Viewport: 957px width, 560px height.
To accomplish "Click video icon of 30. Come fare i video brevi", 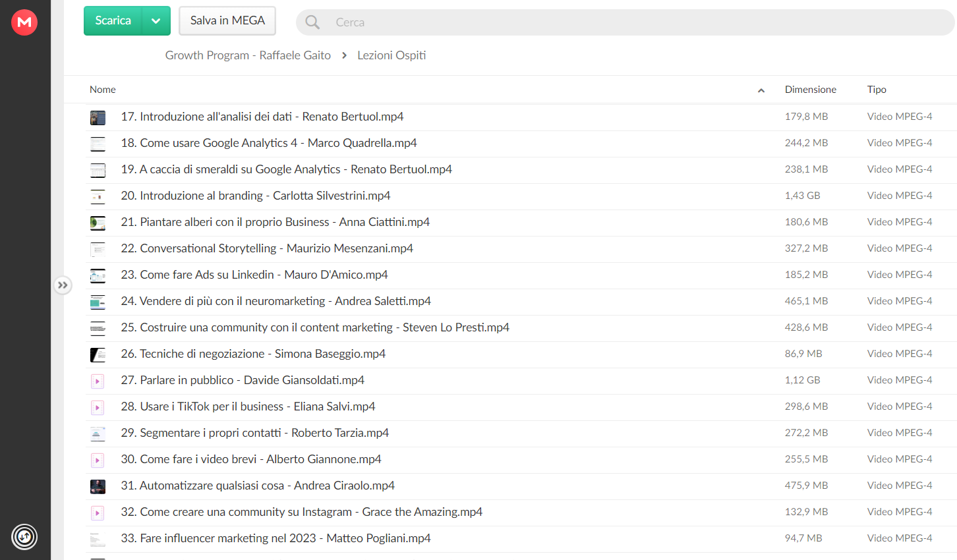I will [98, 460].
